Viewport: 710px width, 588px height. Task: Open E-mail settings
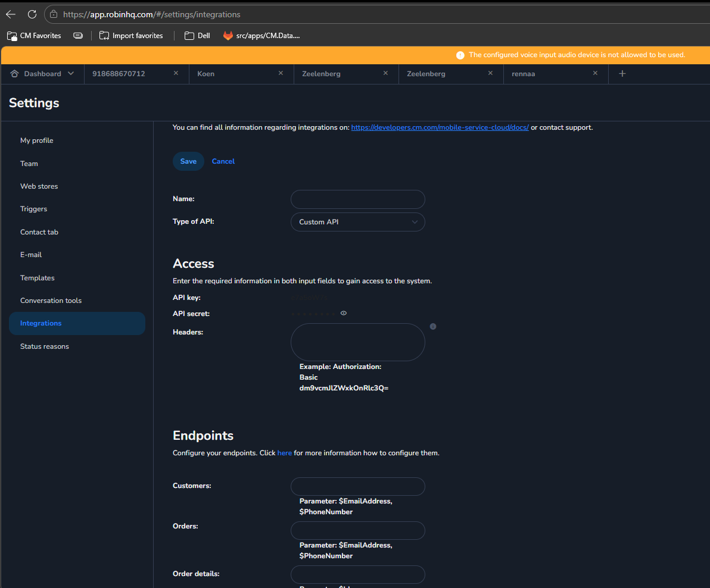point(31,255)
